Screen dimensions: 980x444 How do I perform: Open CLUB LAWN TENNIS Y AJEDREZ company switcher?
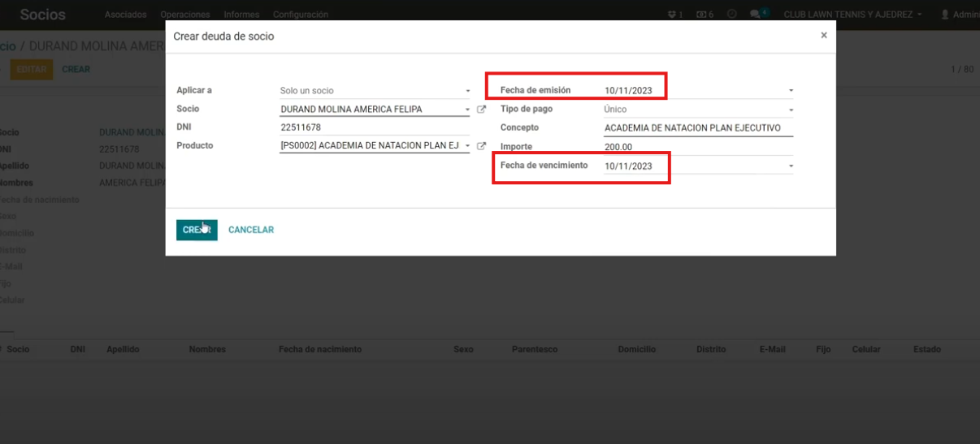point(852,15)
